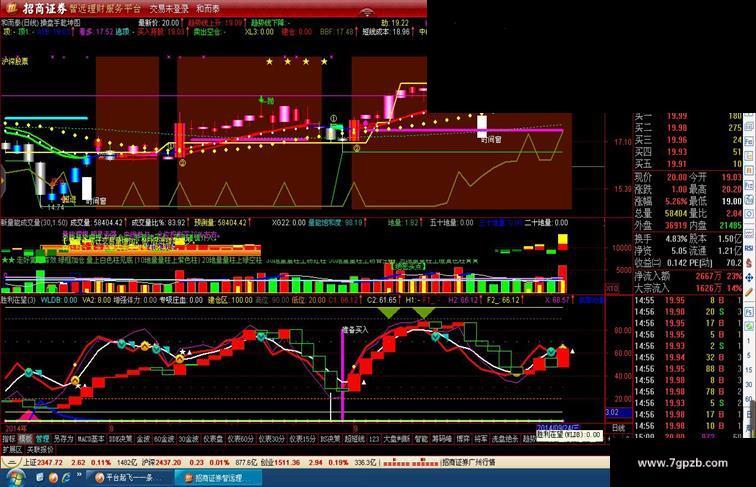Select the 大盘判断 indicator tab

click(397, 439)
